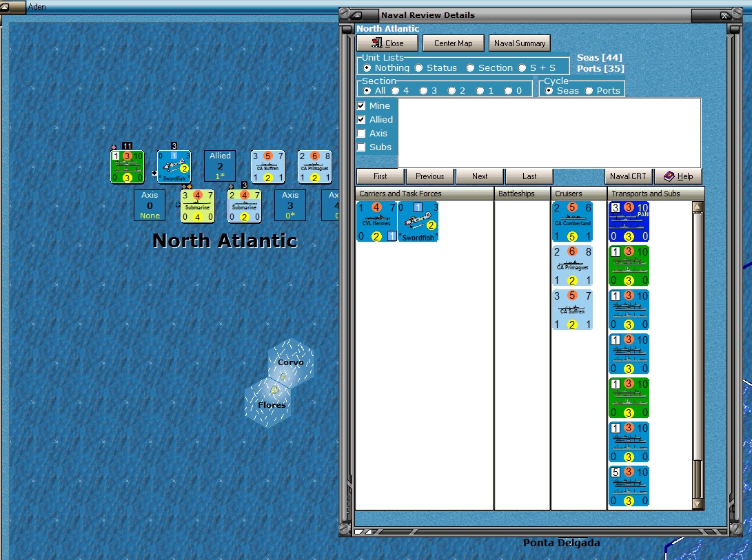752x560 pixels.
Task: Select CA Primaguet in Cruisers column
Action: (x=572, y=266)
